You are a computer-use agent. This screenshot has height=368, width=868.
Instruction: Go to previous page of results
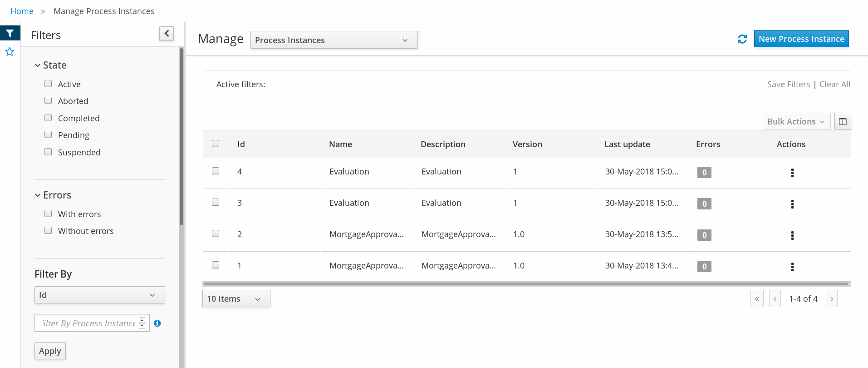point(775,298)
